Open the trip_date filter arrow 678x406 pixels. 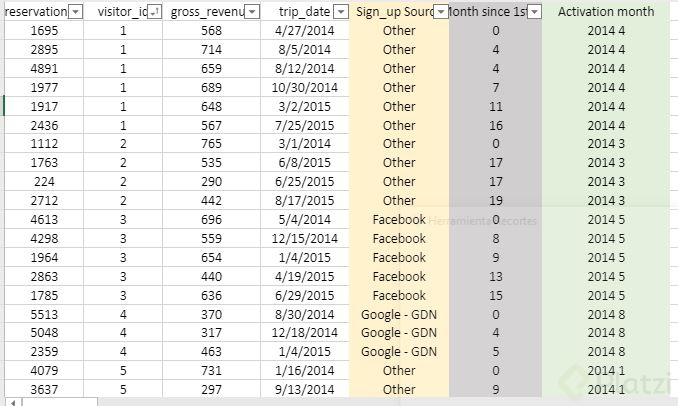pos(341,12)
